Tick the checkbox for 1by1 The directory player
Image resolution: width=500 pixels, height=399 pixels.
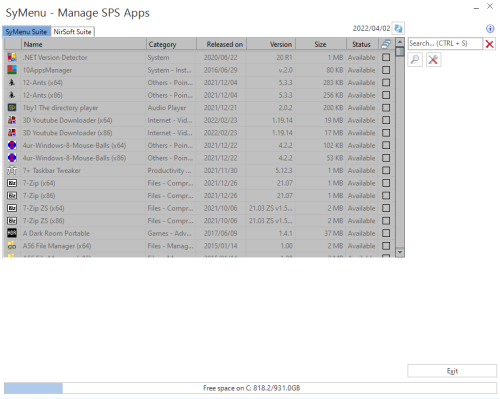[x=386, y=108]
